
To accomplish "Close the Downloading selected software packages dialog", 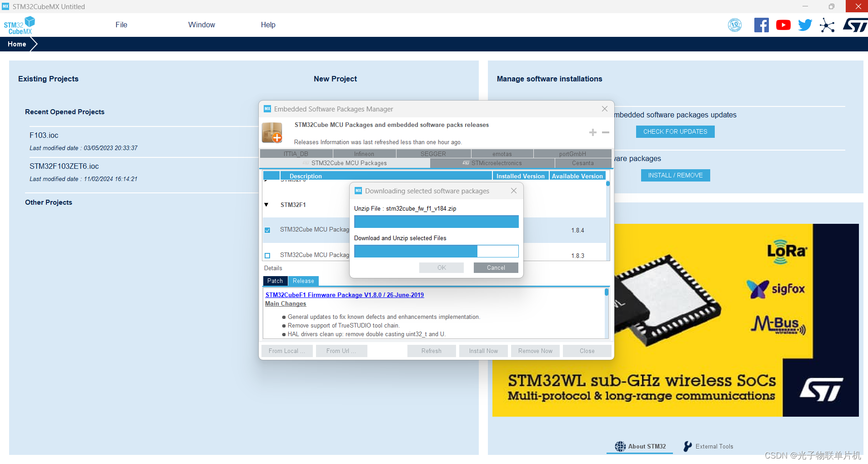I will point(513,191).
